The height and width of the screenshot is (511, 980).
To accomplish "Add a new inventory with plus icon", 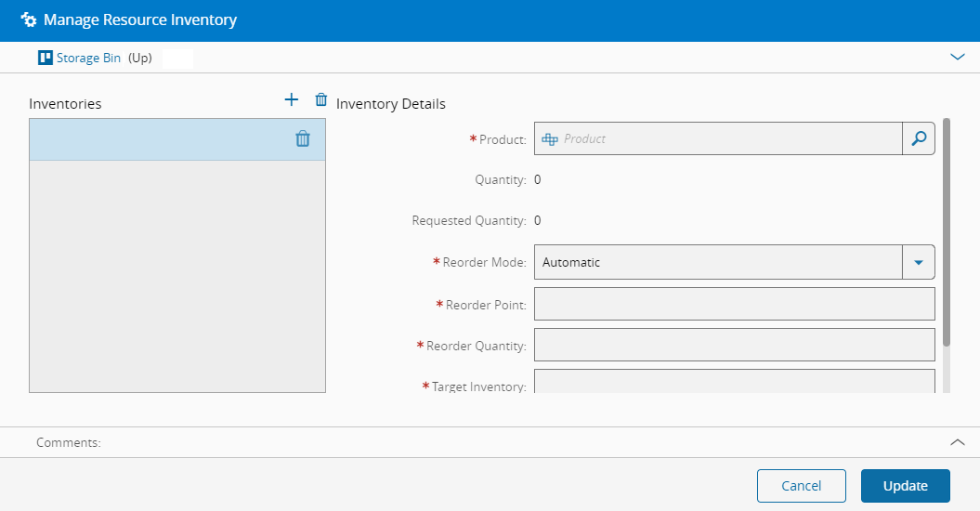I will pos(291,100).
